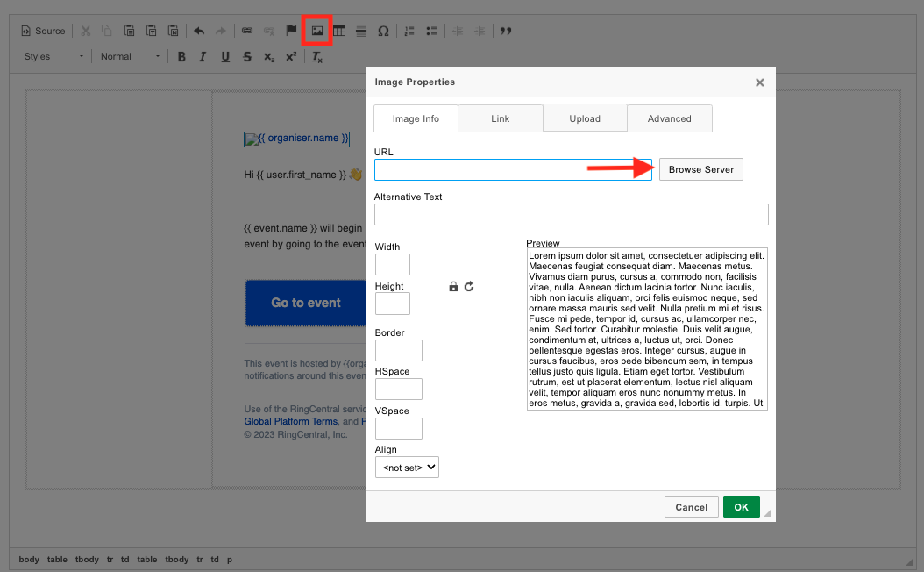Insert an anchor with flag icon
The image size is (924, 572).
[x=291, y=31]
